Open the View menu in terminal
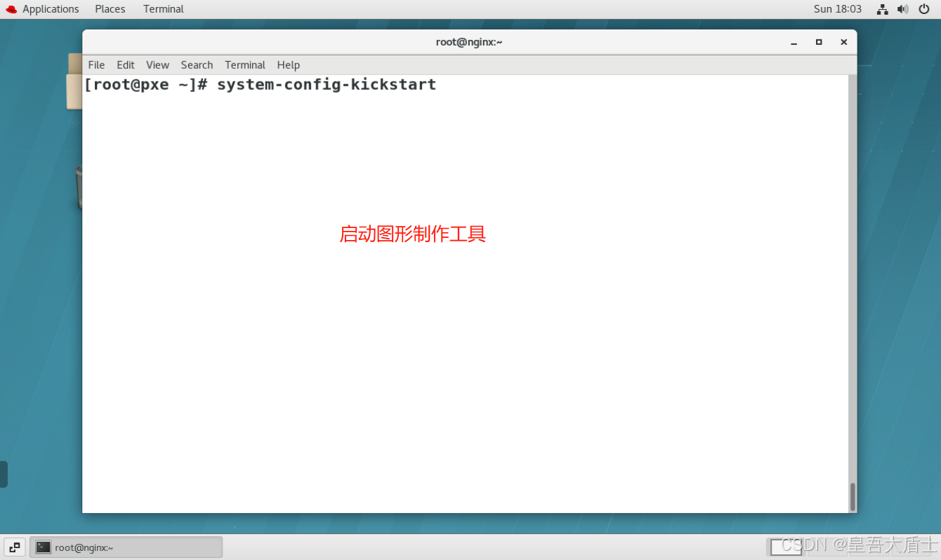This screenshot has height=560, width=941. click(x=157, y=65)
